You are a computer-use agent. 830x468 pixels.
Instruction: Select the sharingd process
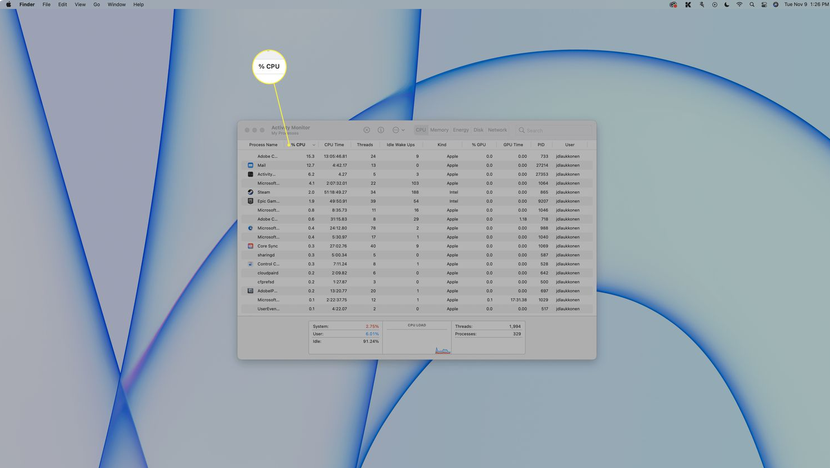pyautogui.click(x=417, y=255)
